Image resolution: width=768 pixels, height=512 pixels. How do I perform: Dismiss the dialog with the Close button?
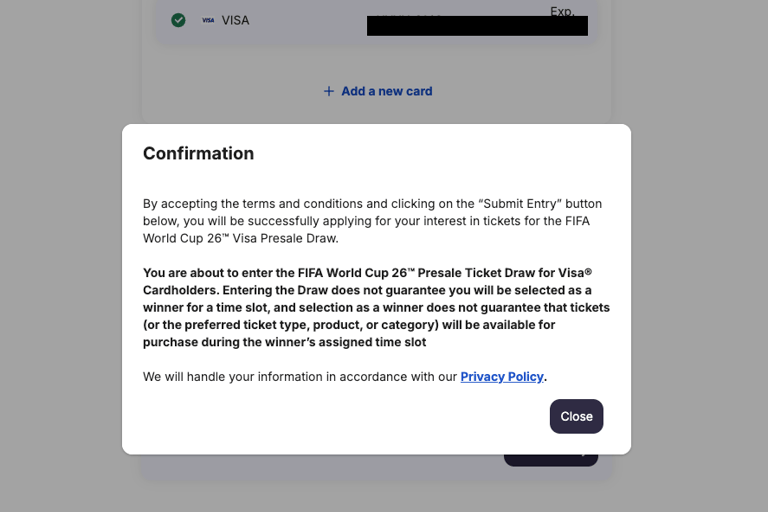point(576,416)
